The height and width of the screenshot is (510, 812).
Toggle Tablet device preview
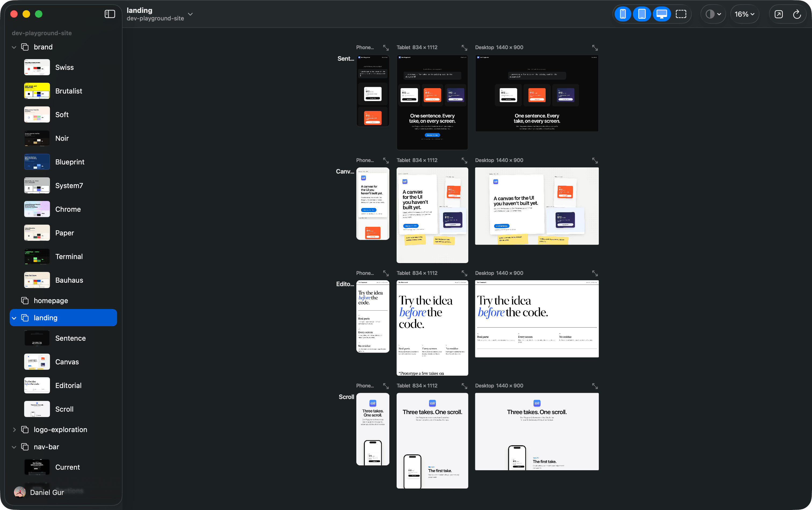pyautogui.click(x=642, y=14)
